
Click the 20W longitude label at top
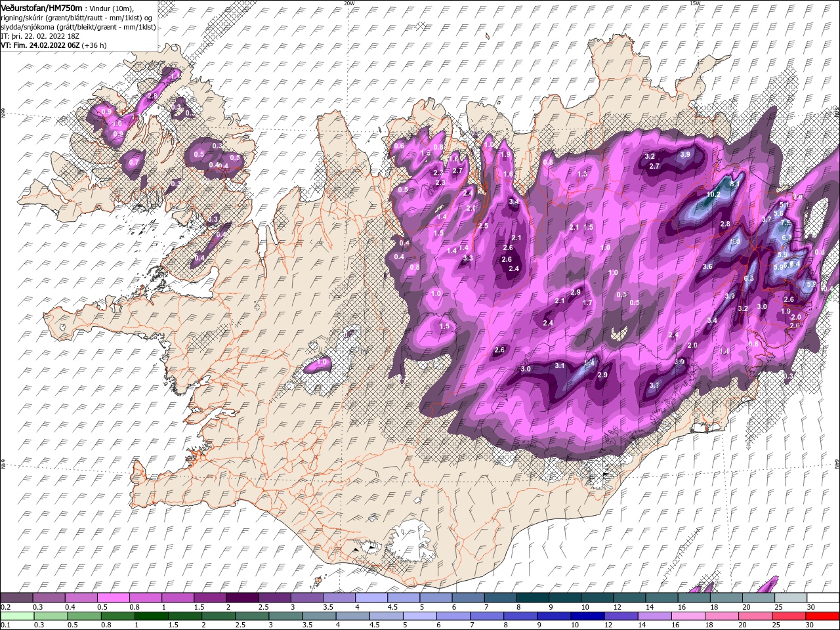tap(349, 3)
